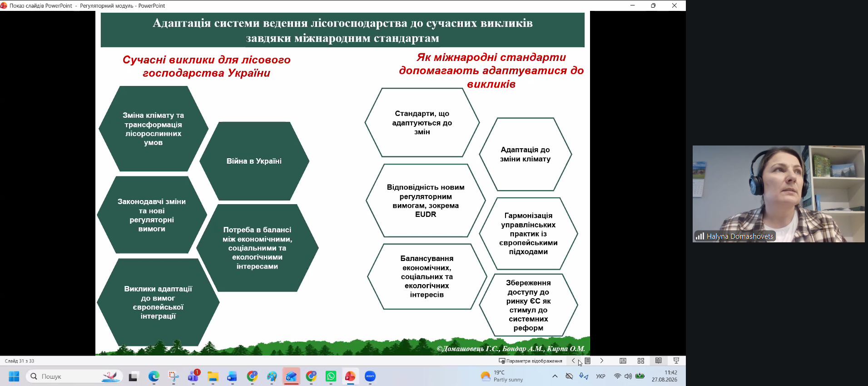Open Slide Sorter view icon
Image resolution: width=868 pixels, height=386 pixels.
[641, 361]
